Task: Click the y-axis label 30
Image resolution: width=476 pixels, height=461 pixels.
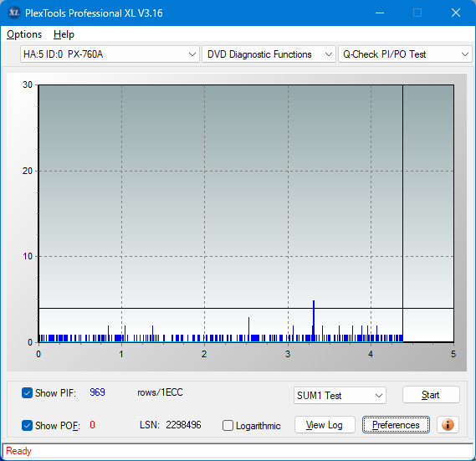Action: point(28,85)
